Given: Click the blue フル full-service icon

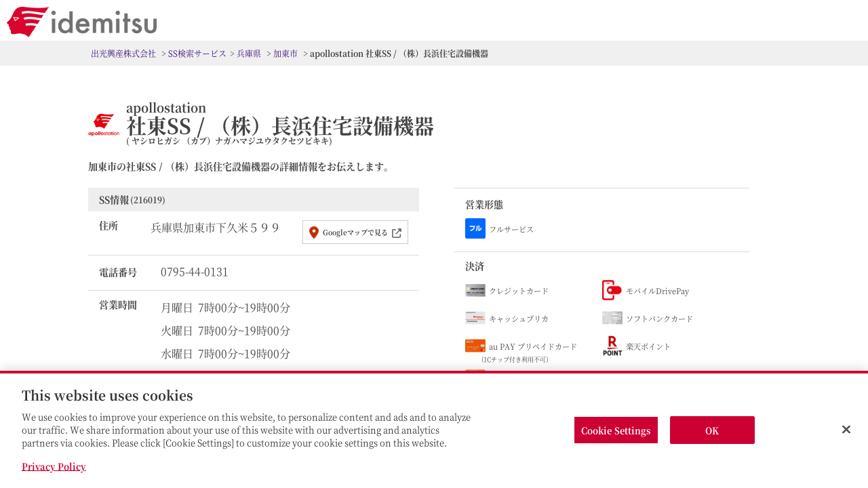Looking at the screenshot, I should pyautogui.click(x=475, y=228).
